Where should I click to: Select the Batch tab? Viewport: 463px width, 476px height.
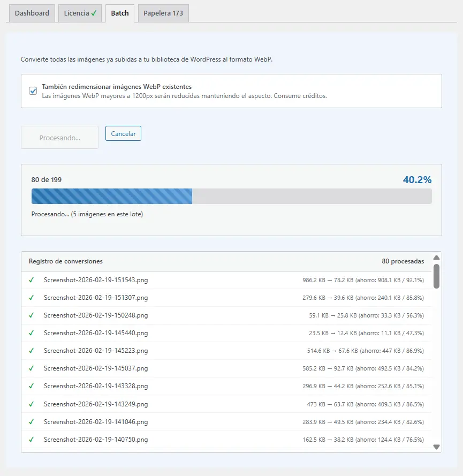[119, 13]
